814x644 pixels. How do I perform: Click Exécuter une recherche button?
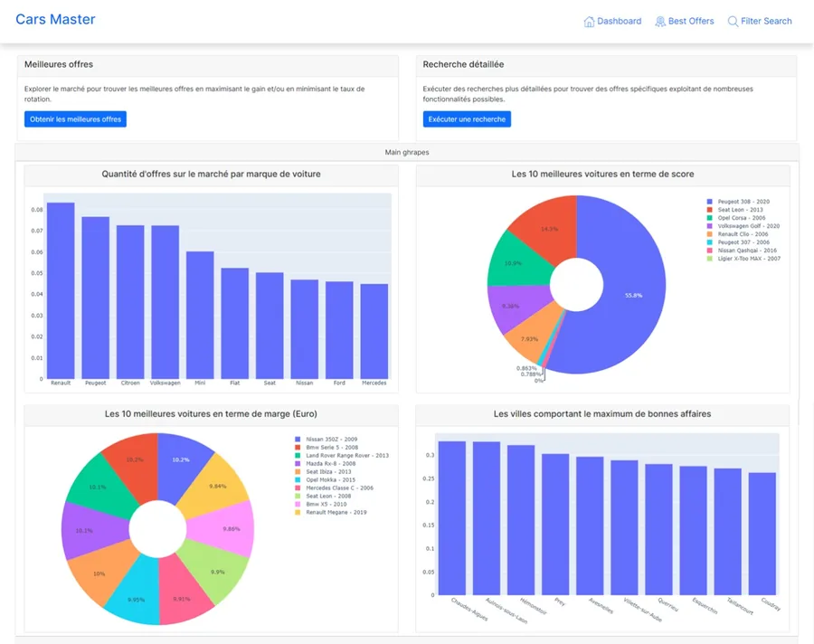467,118
